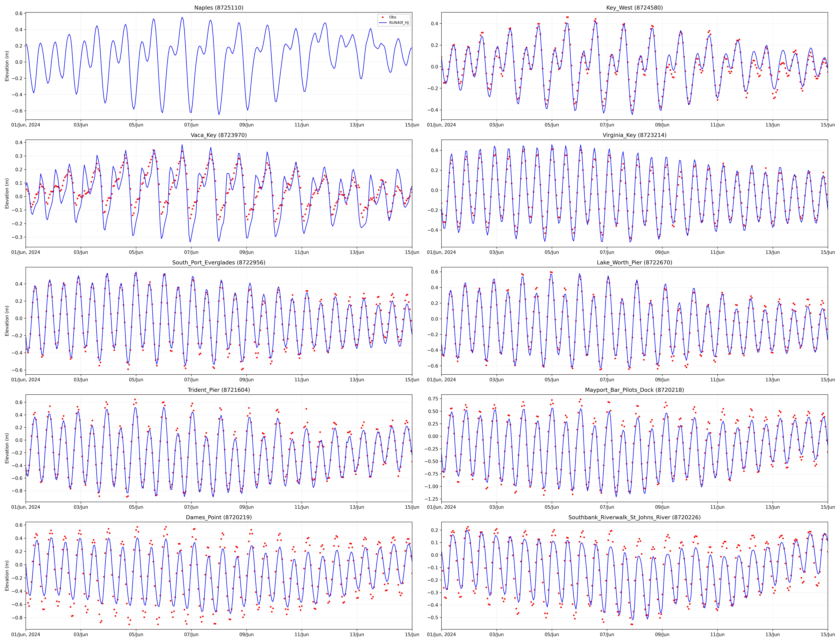Image resolution: width=840 pixels, height=642 pixels.
Task: Click the Trident_Pier (8721604) title
Action: point(219,390)
